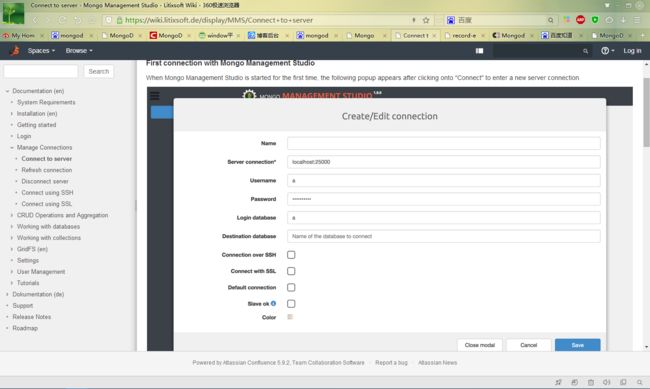Switch to the window browser tab
This screenshot has width=650, height=389.
[217, 36]
